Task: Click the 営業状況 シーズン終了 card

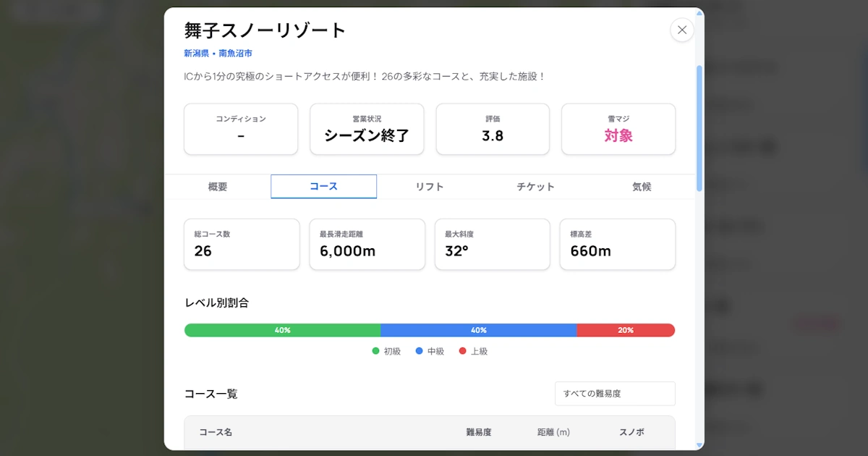Action: tap(367, 129)
